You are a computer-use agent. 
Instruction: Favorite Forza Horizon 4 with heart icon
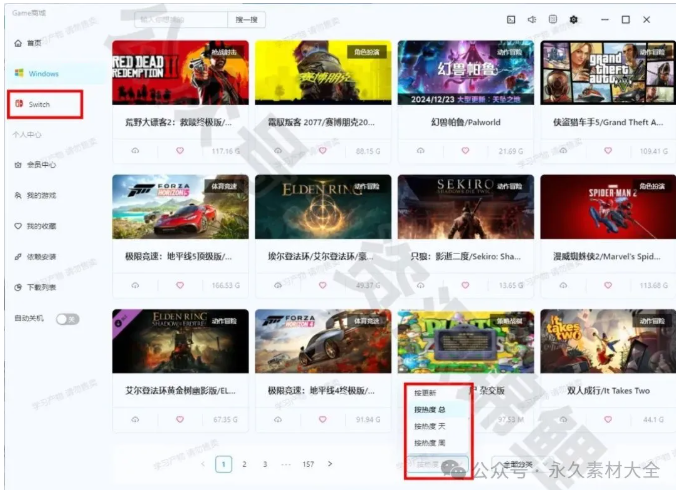click(322, 419)
